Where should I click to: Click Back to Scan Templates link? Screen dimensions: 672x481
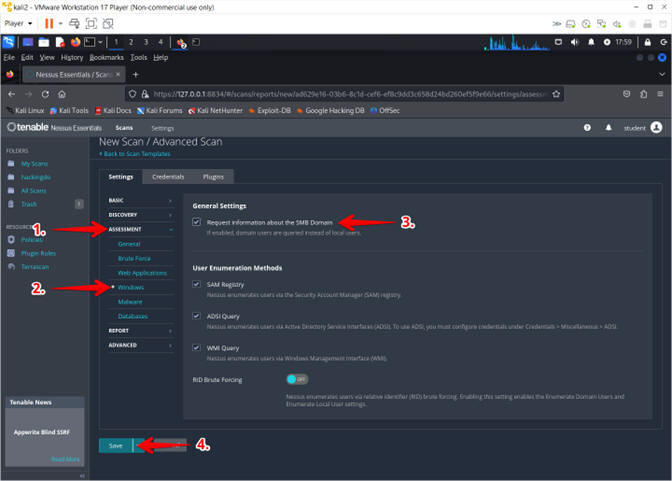(x=135, y=153)
